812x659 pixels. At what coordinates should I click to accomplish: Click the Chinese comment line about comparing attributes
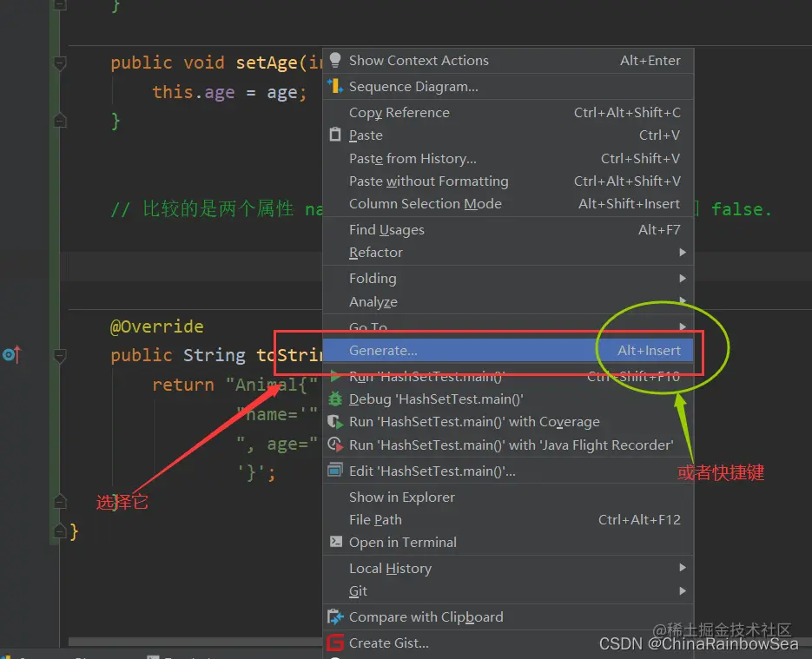click(x=216, y=209)
